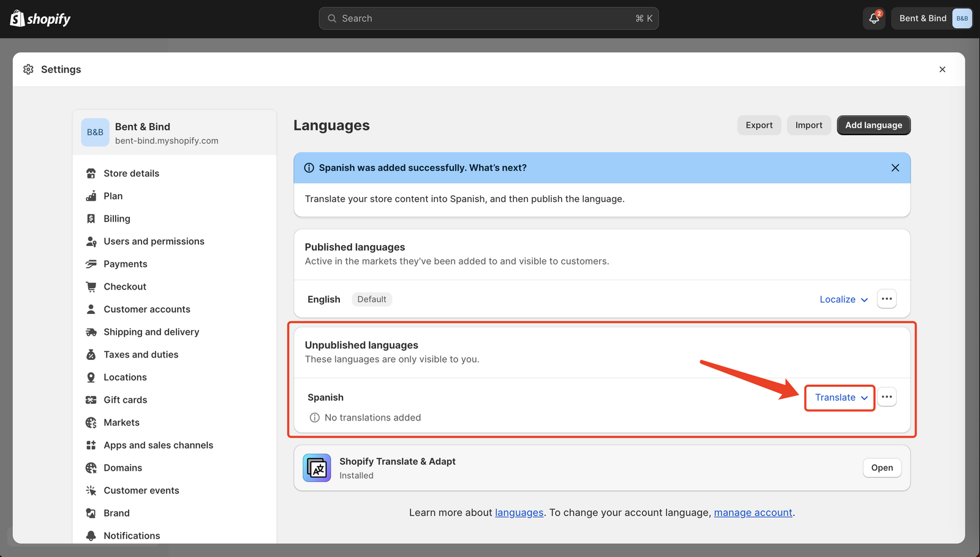Open the Bent & Bind account menu
The image size is (980, 557).
pyautogui.click(x=932, y=18)
